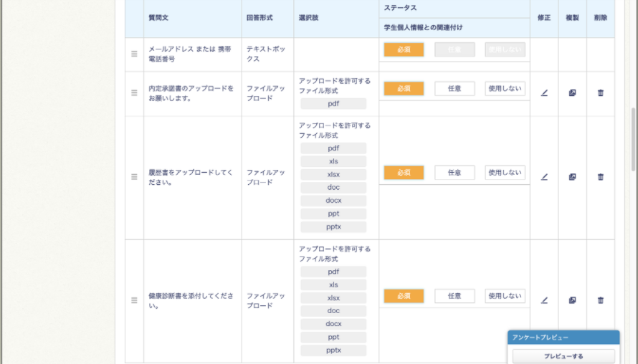Select 必須 for 内定承諾書 question

click(404, 89)
